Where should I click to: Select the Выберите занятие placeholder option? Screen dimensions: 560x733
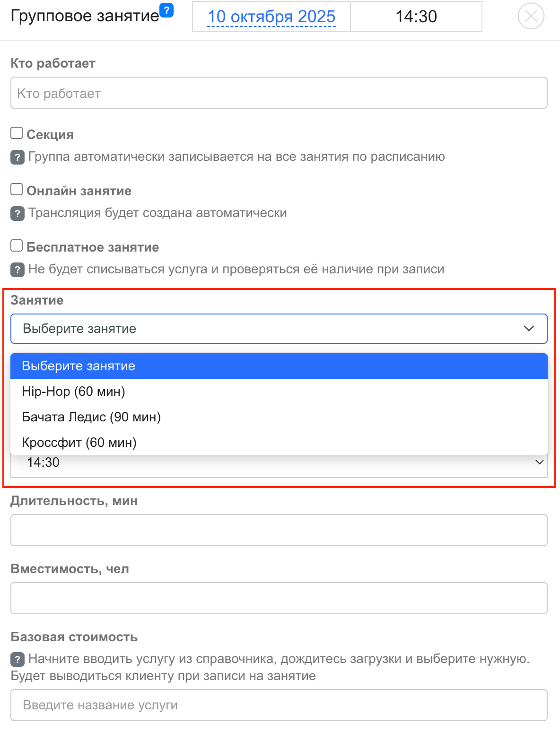coord(79,366)
